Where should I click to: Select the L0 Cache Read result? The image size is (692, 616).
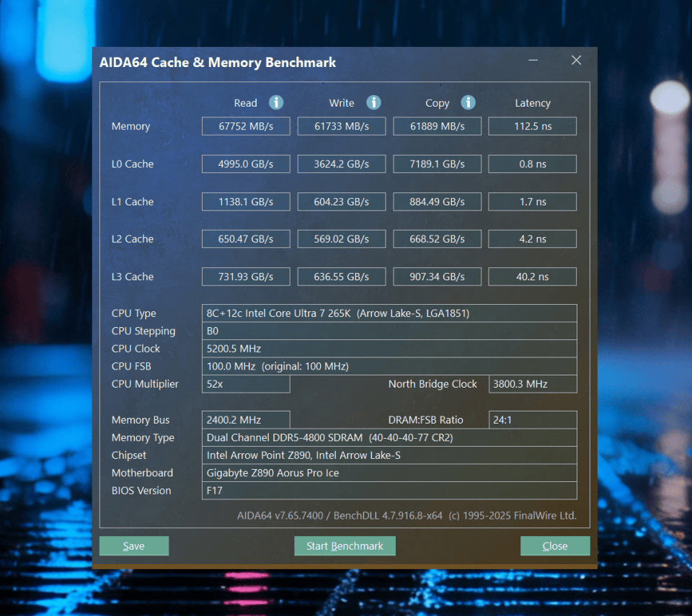coord(246,164)
